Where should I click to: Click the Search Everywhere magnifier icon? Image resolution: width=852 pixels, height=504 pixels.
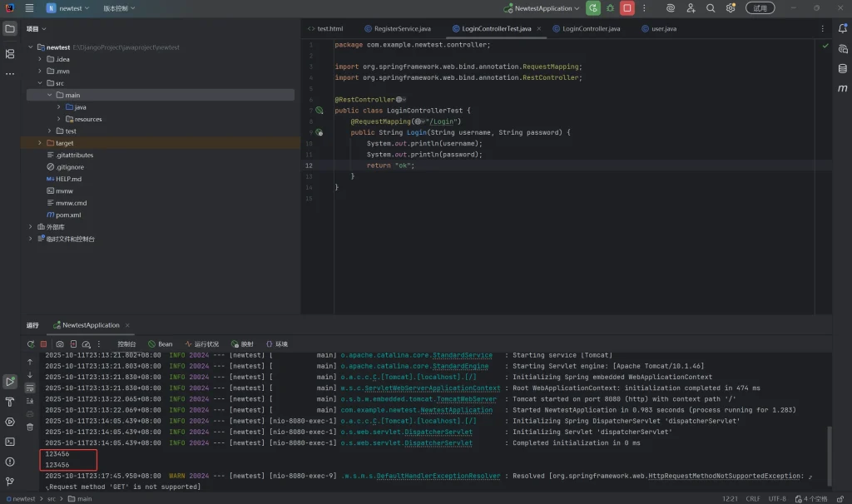(x=711, y=8)
